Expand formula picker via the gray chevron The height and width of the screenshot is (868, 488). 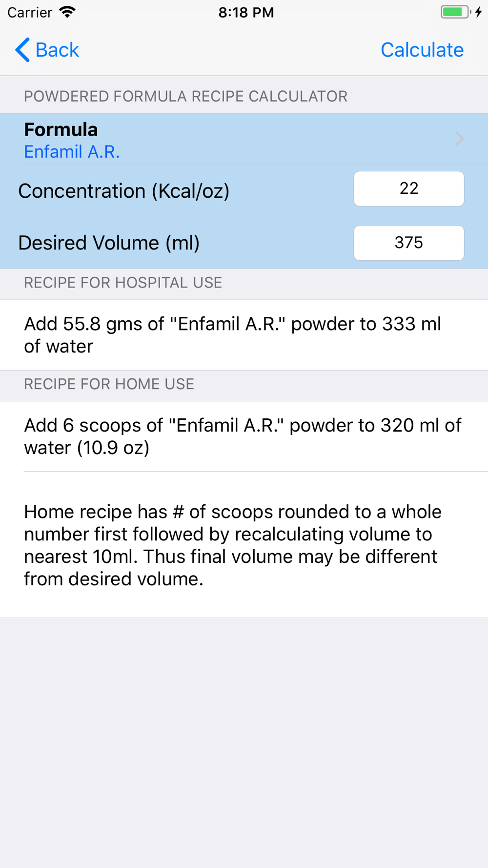(459, 139)
